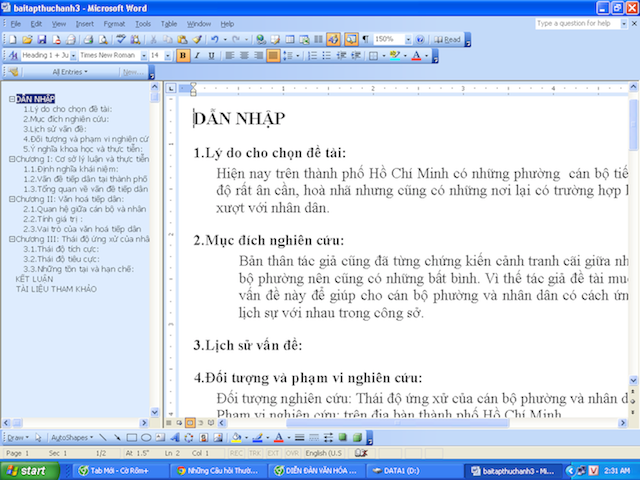Open the Format menu
The width and height of the screenshot is (640, 480).
point(114,24)
